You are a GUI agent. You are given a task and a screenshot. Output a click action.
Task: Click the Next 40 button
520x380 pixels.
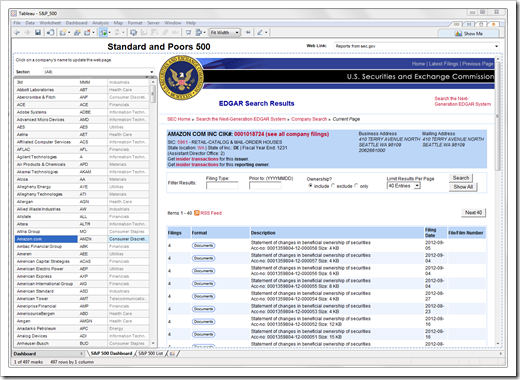click(473, 213)
